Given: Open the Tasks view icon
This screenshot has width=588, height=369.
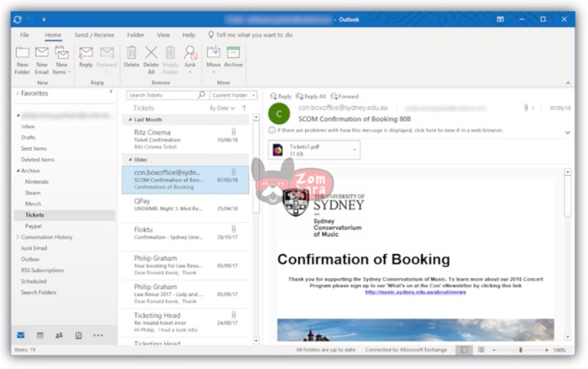Looking at the screenshot, I should click(78, 335).
